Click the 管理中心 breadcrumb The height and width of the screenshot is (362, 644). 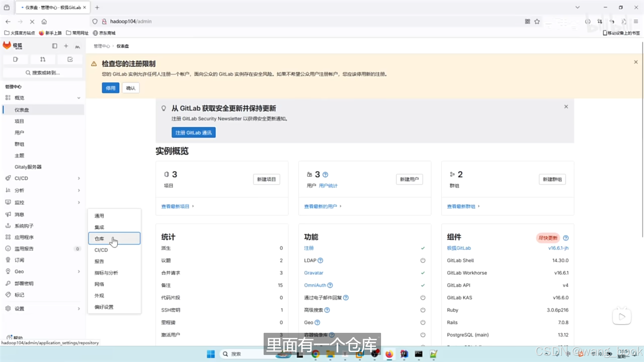[102, 46]
